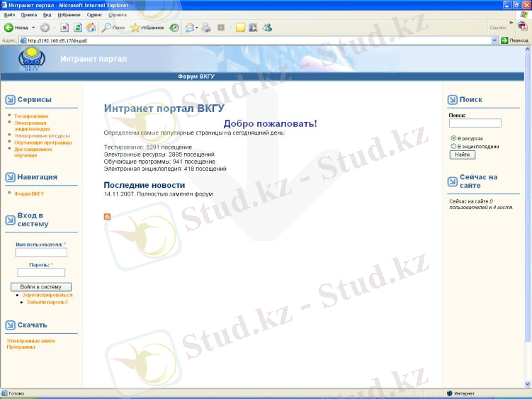Click the Интернет zone status bar entry

tap(461, 393)
